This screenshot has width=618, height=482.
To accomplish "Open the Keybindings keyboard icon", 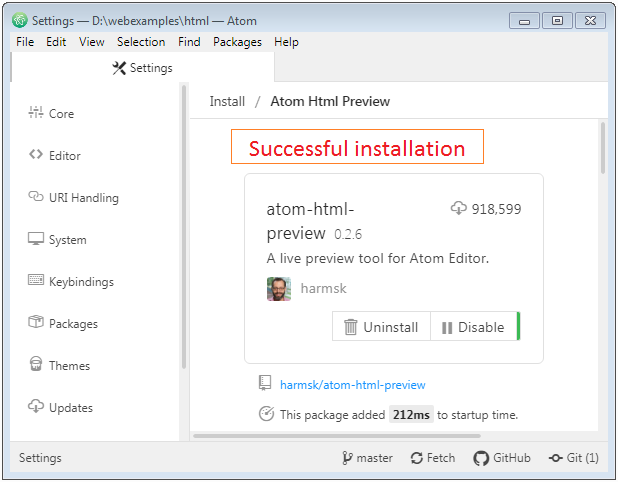I will [x=35, y=280].
